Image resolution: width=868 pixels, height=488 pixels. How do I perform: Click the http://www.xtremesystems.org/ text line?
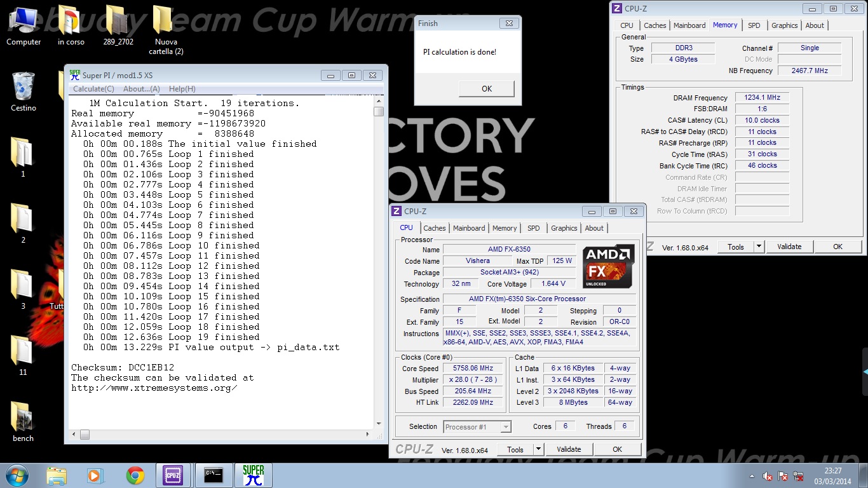[x=154, y=388]
